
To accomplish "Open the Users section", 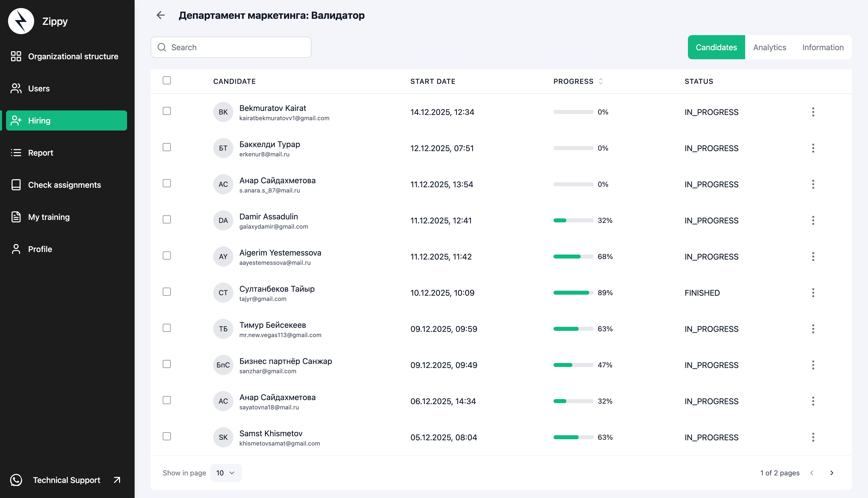I will coord(39,88).
